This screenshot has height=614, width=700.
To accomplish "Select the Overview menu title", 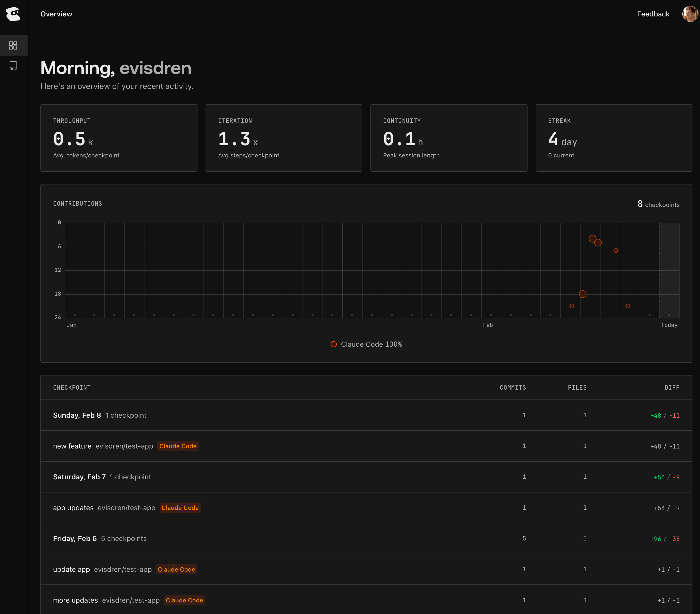I will click(56, 14).
